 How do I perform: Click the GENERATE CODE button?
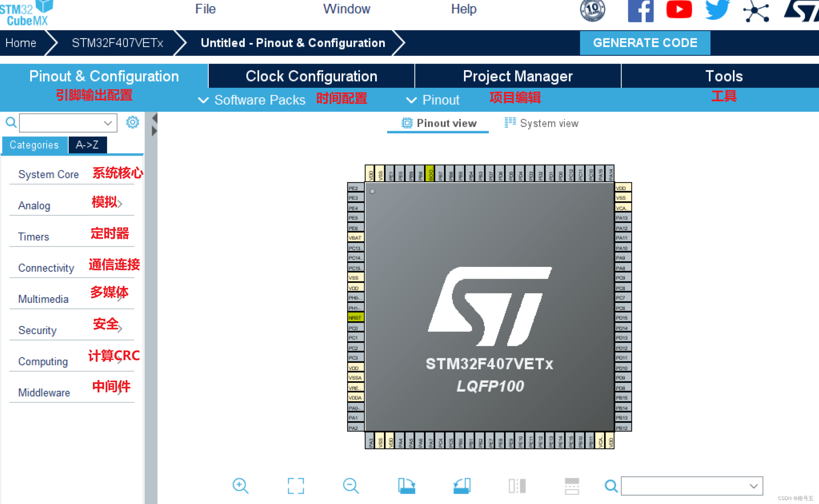(x=645, y=43)
